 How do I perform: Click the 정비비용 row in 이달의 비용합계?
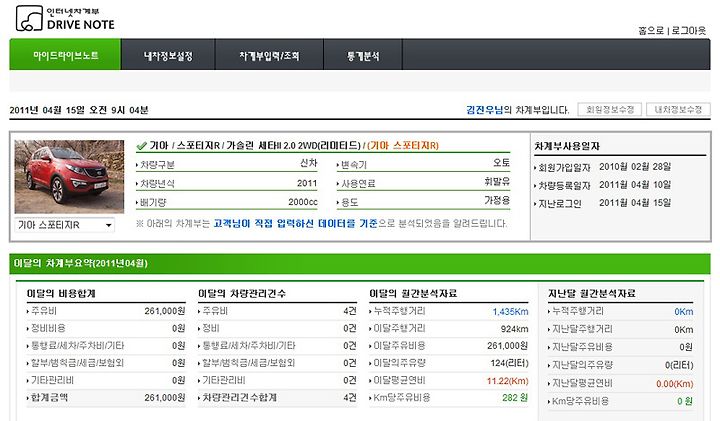(x=106, y=328)
